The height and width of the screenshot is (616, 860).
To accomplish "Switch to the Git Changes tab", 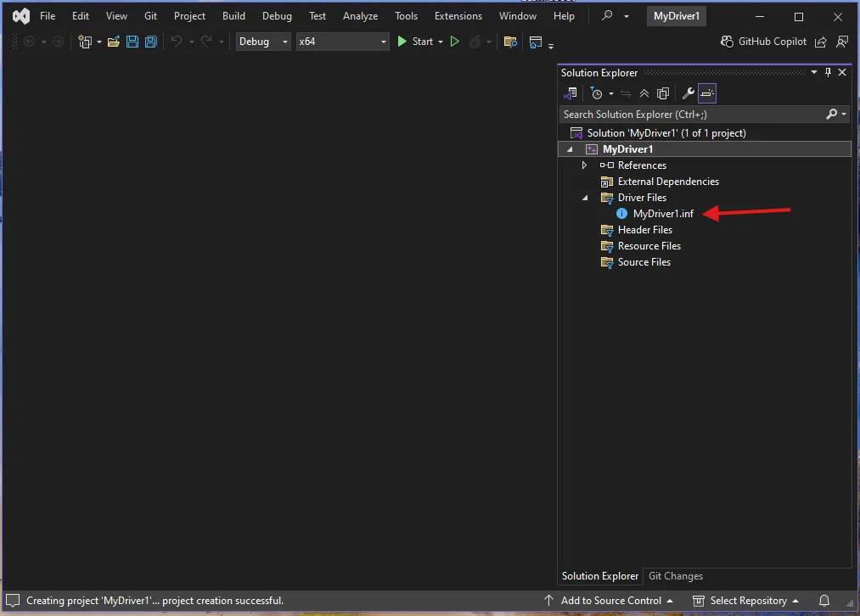I will [675, 576].
